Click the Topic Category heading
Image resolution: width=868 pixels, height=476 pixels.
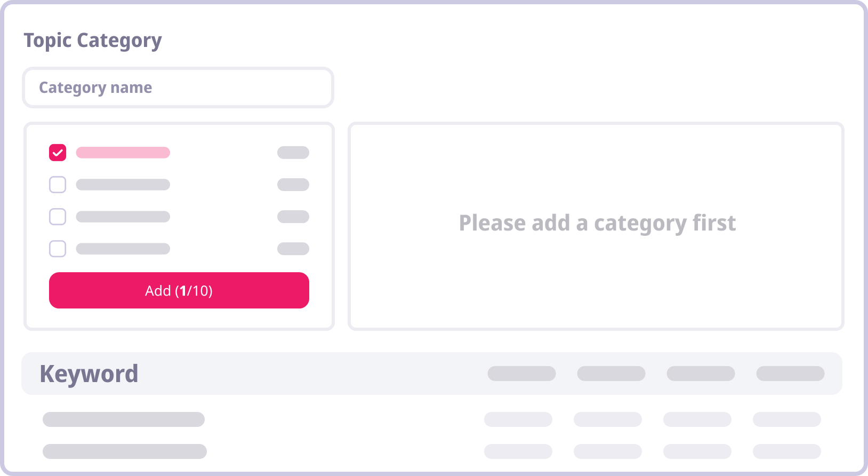[93, 41]
